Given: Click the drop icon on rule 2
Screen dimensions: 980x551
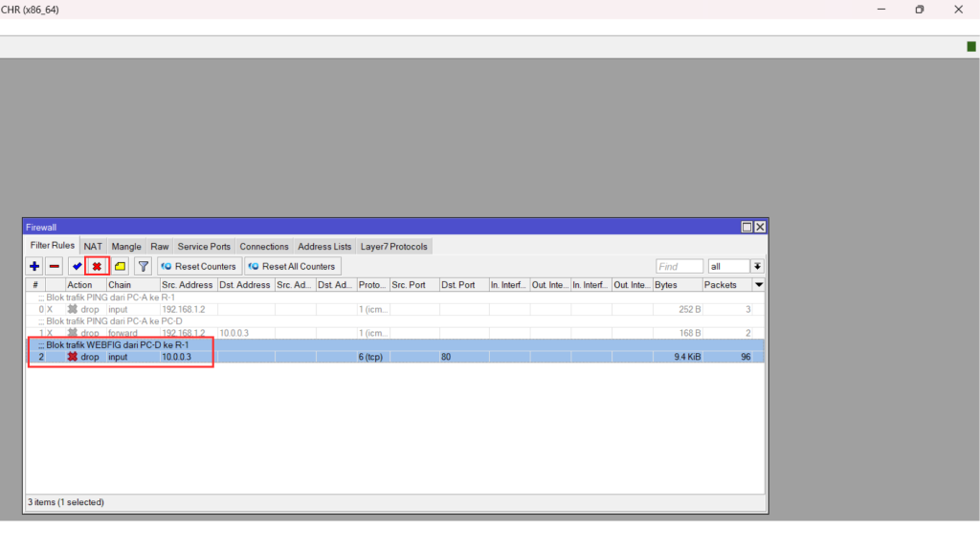Looking at the screenshot, I should [73, 357].
